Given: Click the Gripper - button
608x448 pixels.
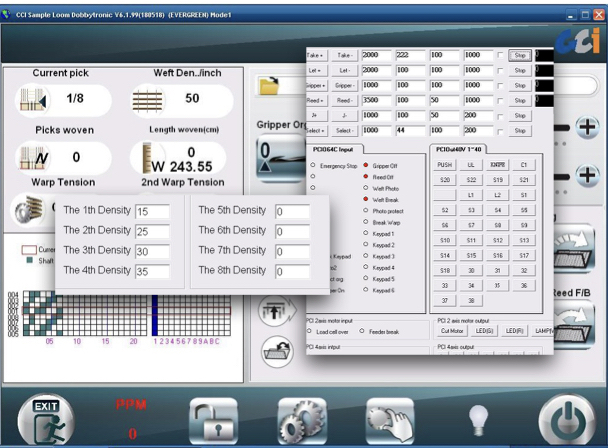Looking at the screenshot, I should (x=345, y=86).
